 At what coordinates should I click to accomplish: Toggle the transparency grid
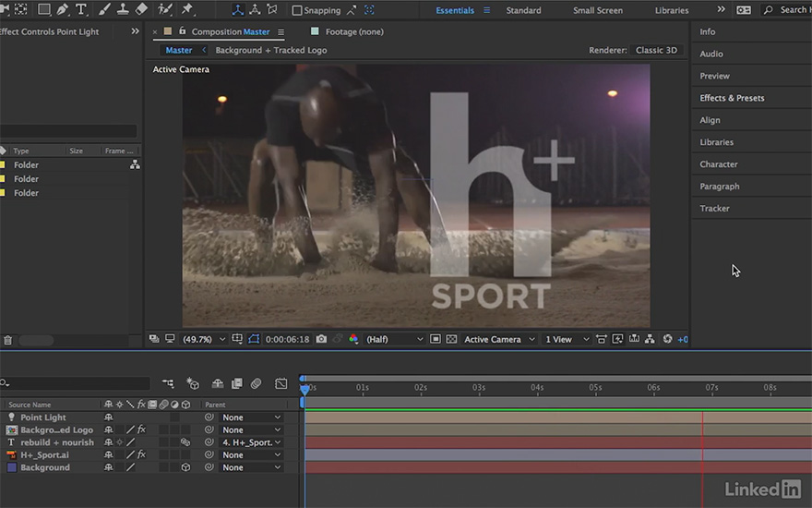451,339
